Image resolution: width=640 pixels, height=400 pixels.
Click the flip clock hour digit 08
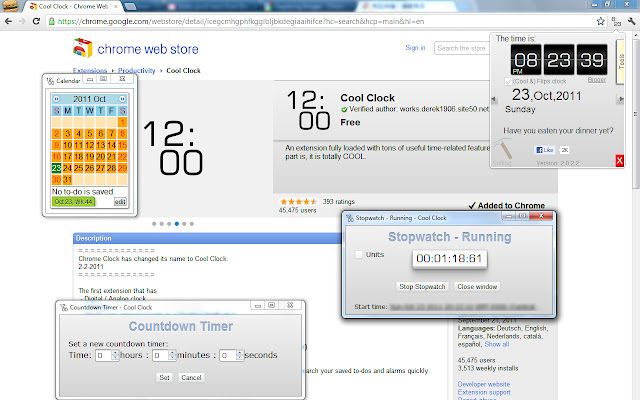pos(526,60)
